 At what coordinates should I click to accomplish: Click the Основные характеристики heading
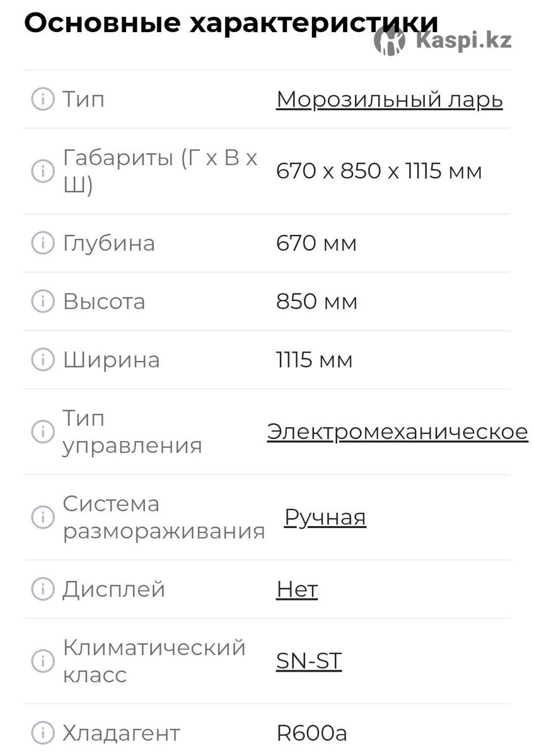[231, 23]
